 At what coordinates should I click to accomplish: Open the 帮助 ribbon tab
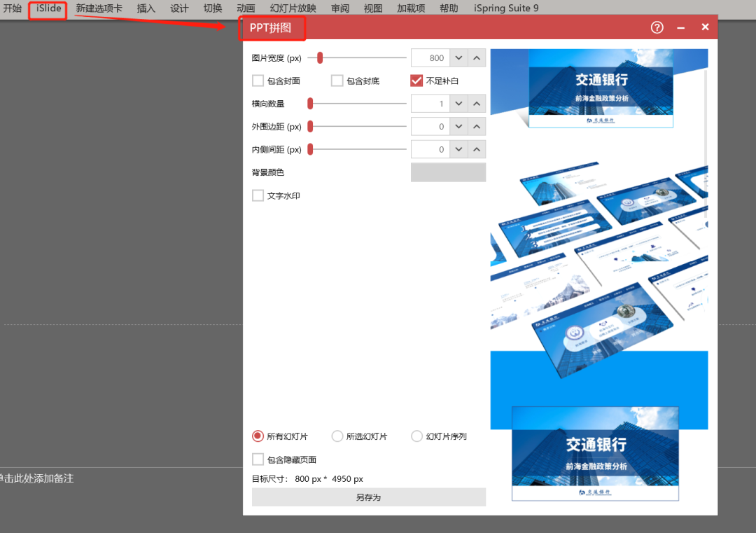pyautogui.click(x=449, y=8)
